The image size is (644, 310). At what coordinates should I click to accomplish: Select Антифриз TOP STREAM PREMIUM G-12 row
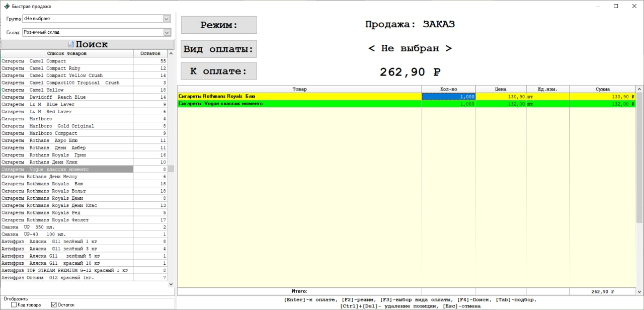pyautogui.click(x=84, y=270)
